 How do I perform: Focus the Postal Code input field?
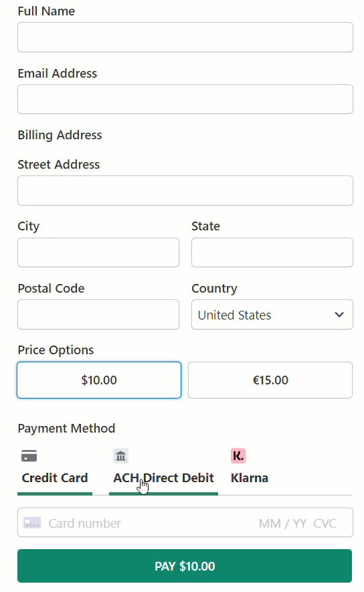click(98, 315)
